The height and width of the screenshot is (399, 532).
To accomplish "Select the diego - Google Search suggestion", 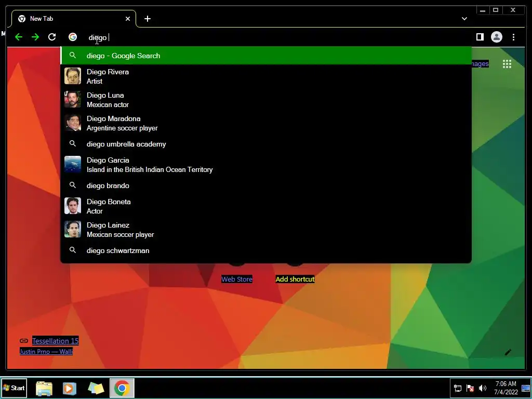I will [266, 56].
